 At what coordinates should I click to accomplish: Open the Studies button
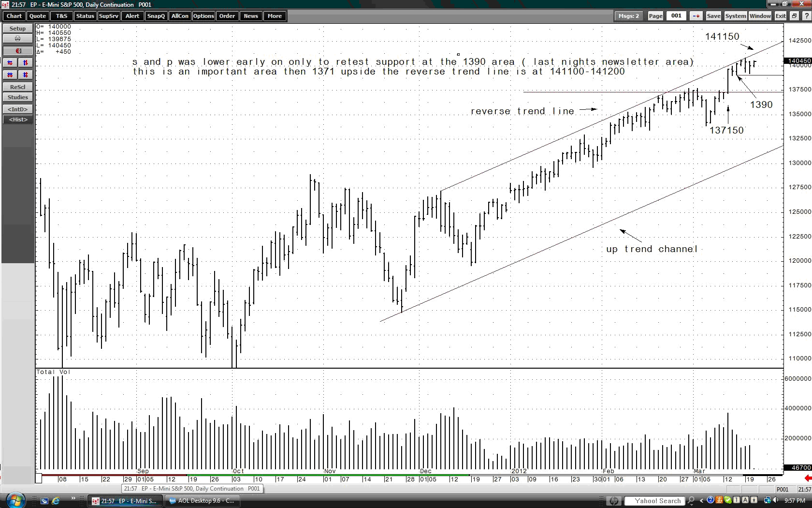17,97
